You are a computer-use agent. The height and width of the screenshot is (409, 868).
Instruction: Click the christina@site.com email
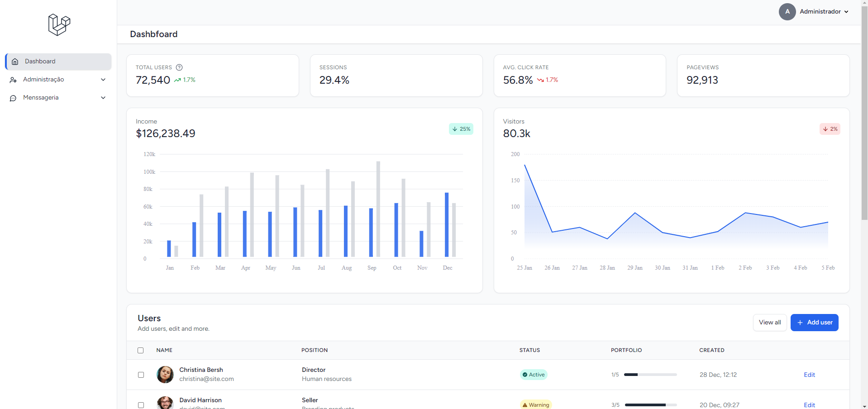point(206,379)
